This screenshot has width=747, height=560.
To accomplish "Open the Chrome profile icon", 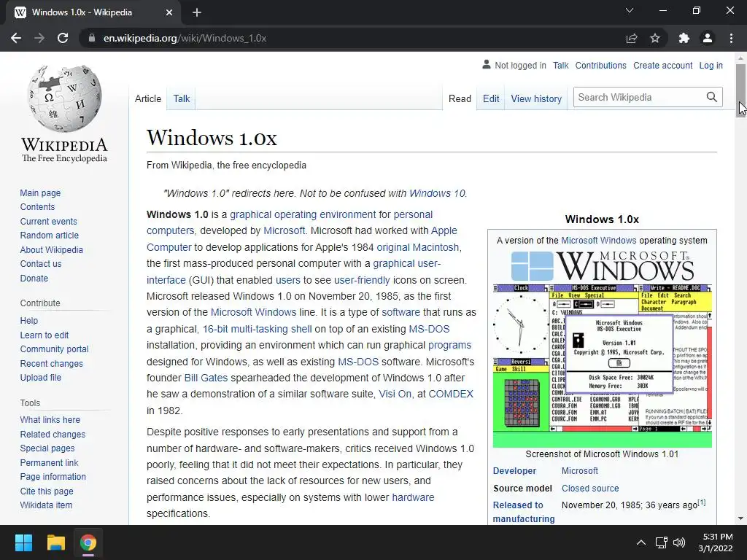I will point(708,38).
